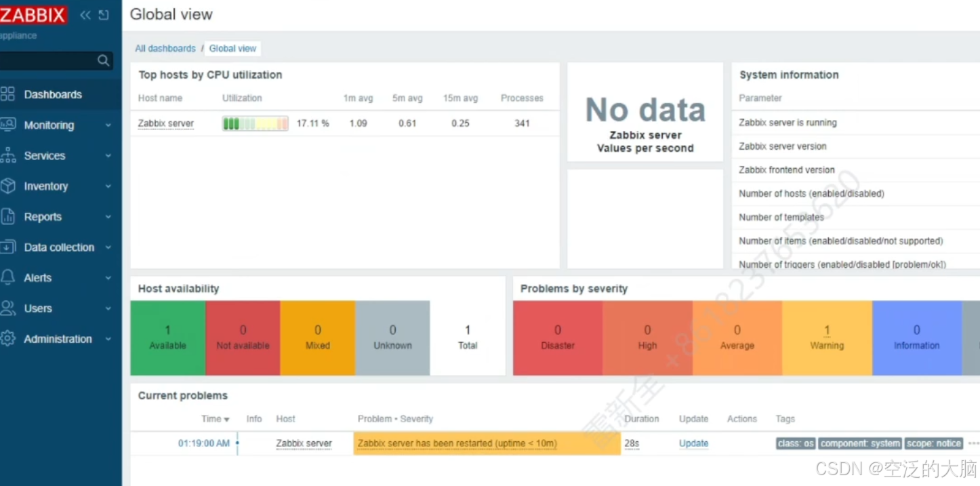
Task: Click the Users people icon
Action: [x=7, y=308]
